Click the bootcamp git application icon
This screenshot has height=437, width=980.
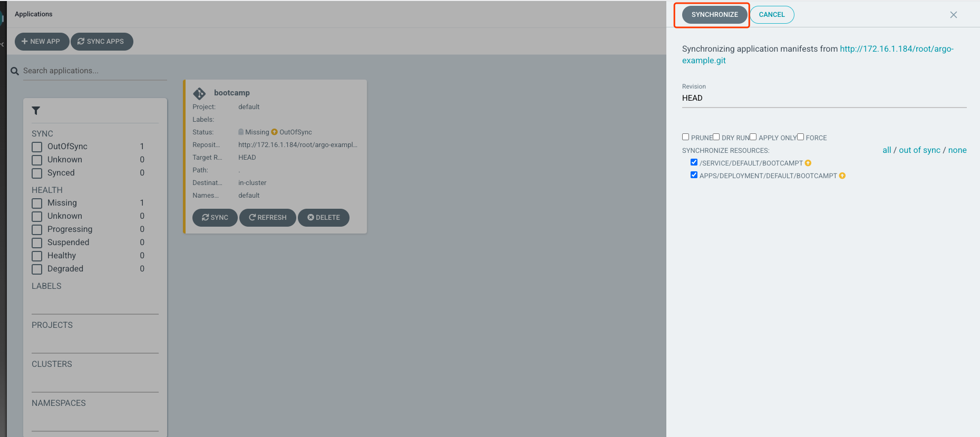(x=199, y=93)
